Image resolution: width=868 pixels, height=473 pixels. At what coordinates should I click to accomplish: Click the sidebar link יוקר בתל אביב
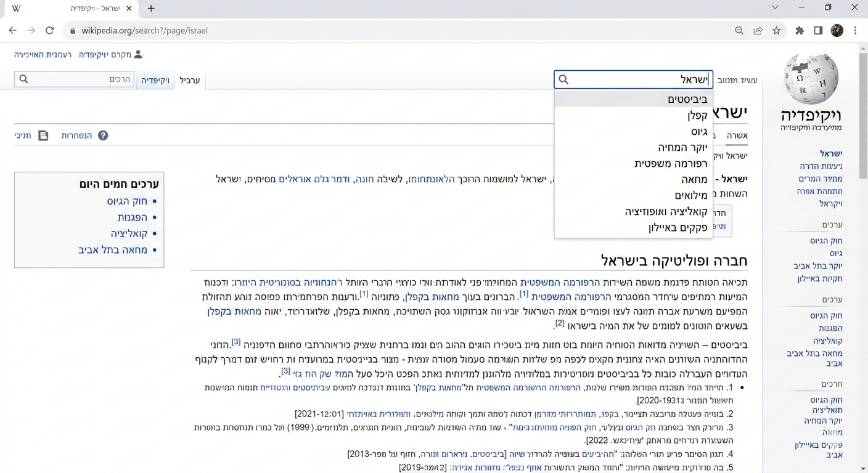[x=818, y=266]
